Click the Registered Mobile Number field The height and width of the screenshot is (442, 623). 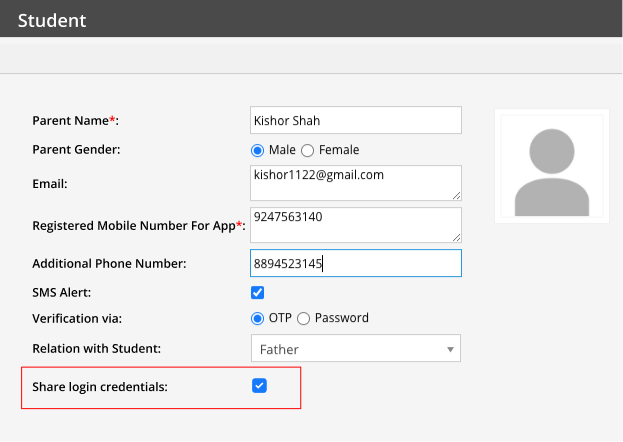point(355,224)
